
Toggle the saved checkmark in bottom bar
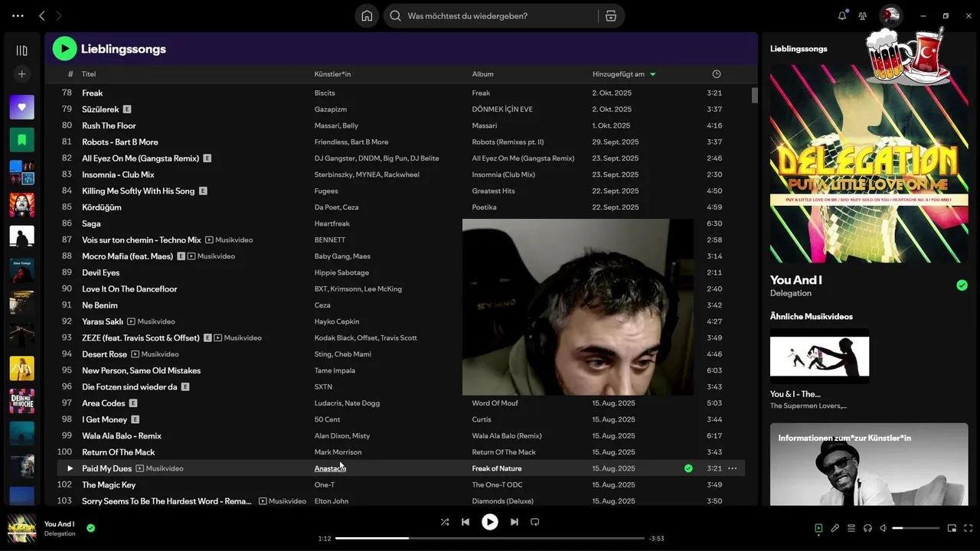[x=91, y=528]
